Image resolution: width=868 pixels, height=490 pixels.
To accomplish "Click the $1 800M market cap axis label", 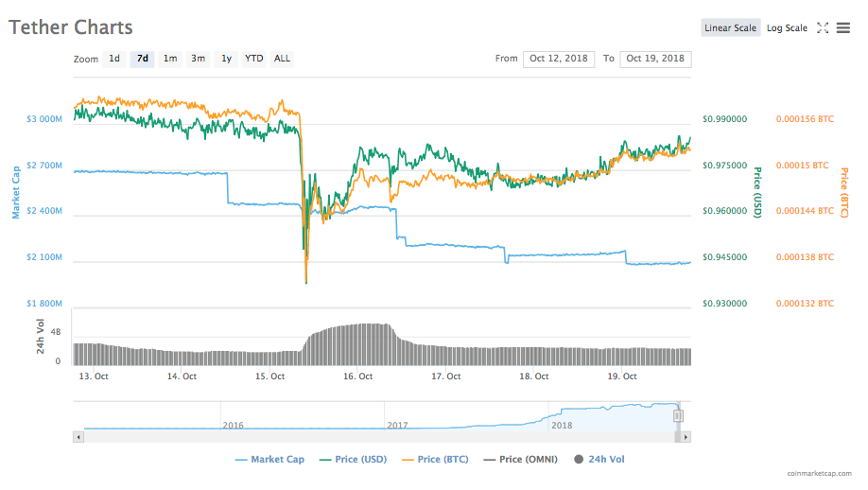I will click(44, 304).
